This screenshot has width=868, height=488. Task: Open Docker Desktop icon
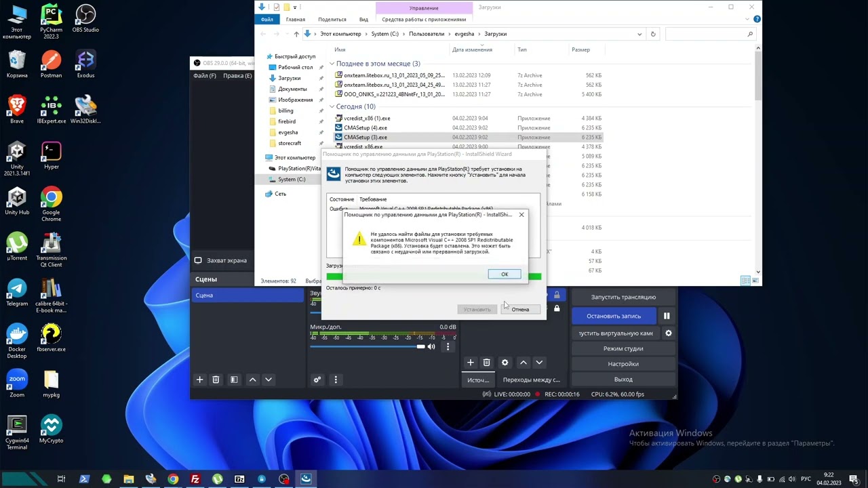pos(17,341)
